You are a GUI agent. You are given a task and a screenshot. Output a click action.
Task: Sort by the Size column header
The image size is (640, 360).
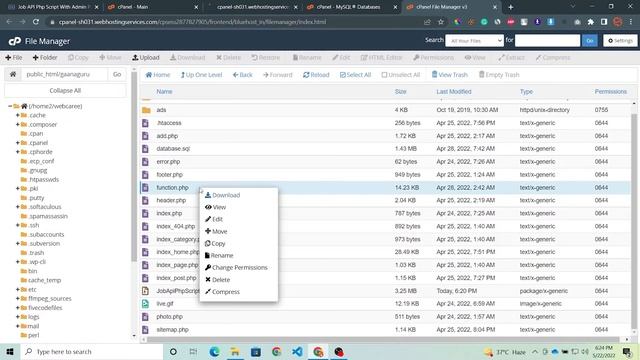click(x=400, y=91)
